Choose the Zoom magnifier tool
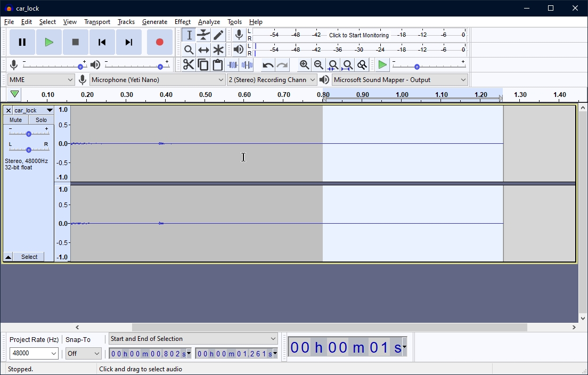Screen dimensions: 588x375 (189, 50)
